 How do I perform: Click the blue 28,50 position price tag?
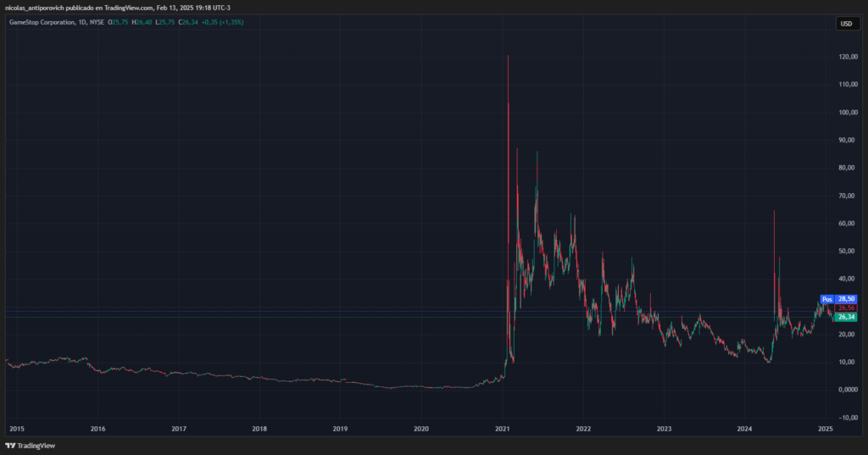(x=847, y=299)
